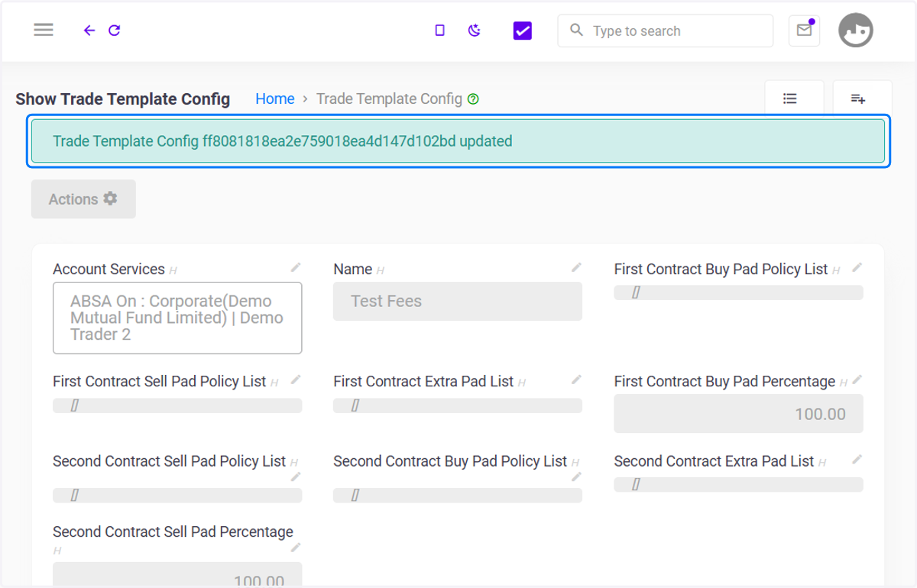Click the search field
This screenshot has width=917, height=588.
coord(666,31)
